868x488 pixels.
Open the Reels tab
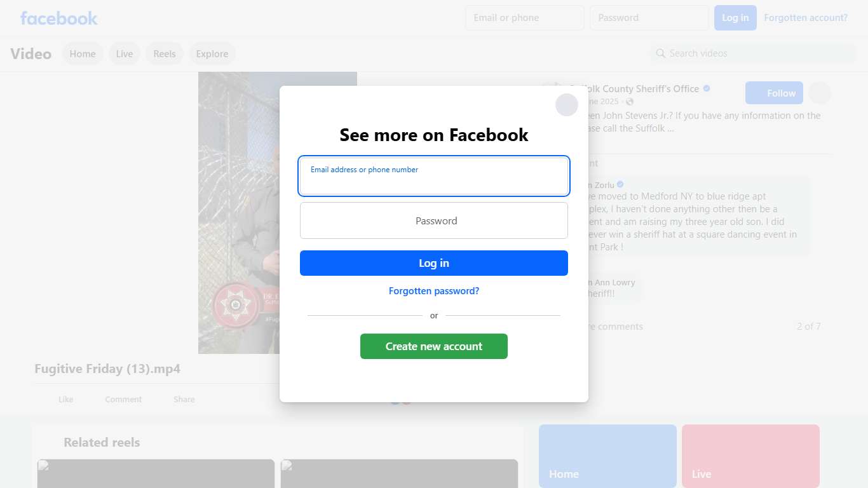165,54
